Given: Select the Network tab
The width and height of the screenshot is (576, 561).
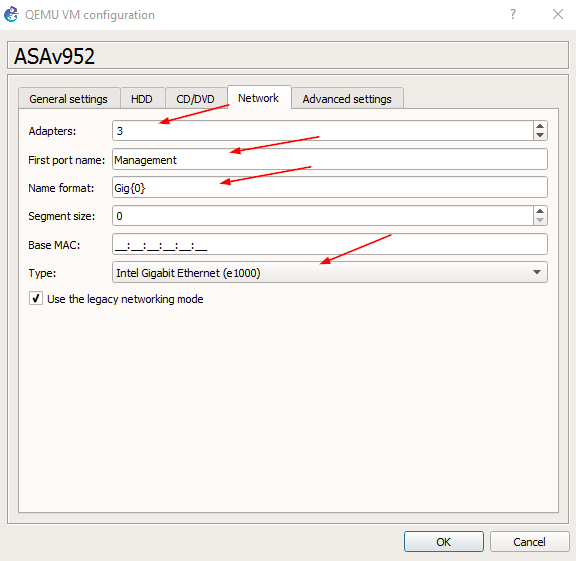Looking at the screenshot, I should (x=259, y=98).
